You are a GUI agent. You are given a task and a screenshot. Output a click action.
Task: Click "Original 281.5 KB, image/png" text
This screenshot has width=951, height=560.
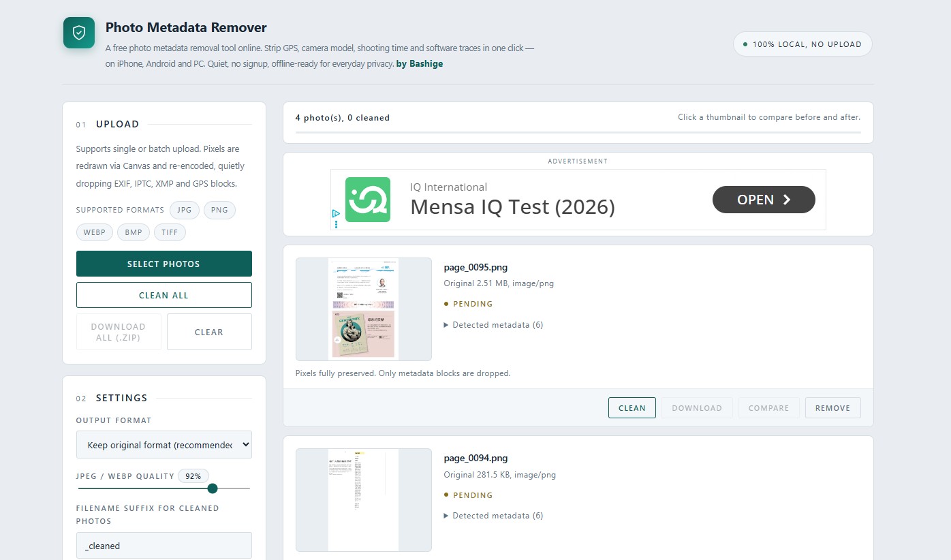(x=500, y=475)
